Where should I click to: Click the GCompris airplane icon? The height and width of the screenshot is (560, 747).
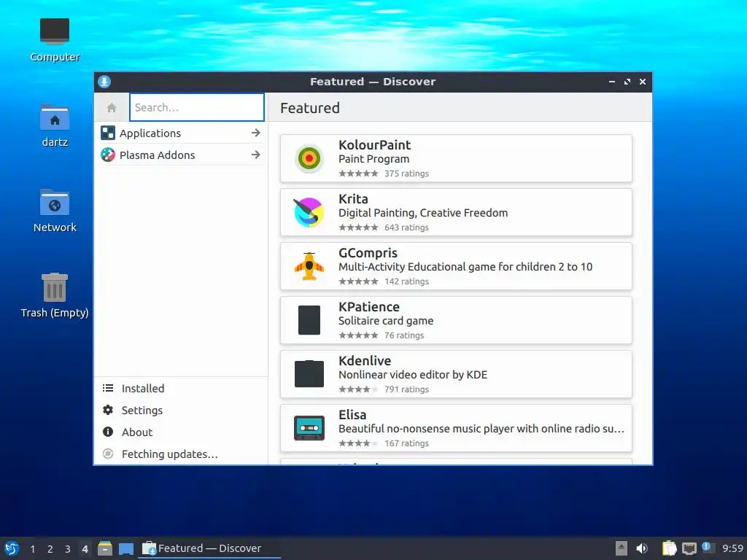[309, 266]
